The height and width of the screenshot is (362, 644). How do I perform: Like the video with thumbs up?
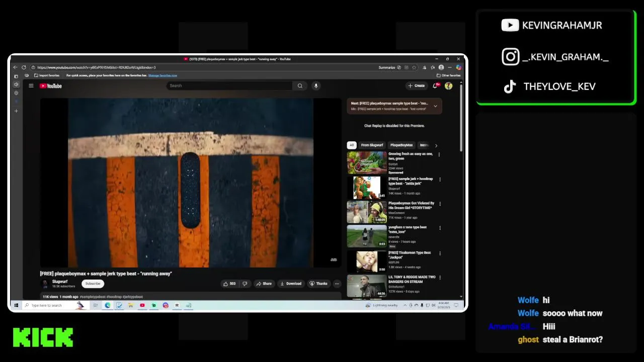[x=229, y=284]
